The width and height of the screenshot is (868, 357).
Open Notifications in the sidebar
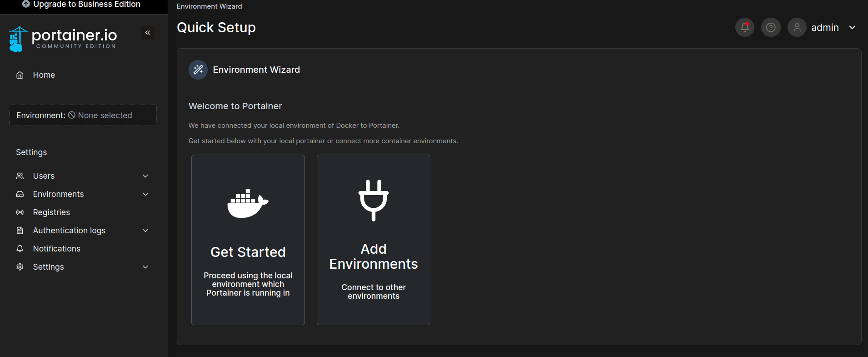point(56,249)
